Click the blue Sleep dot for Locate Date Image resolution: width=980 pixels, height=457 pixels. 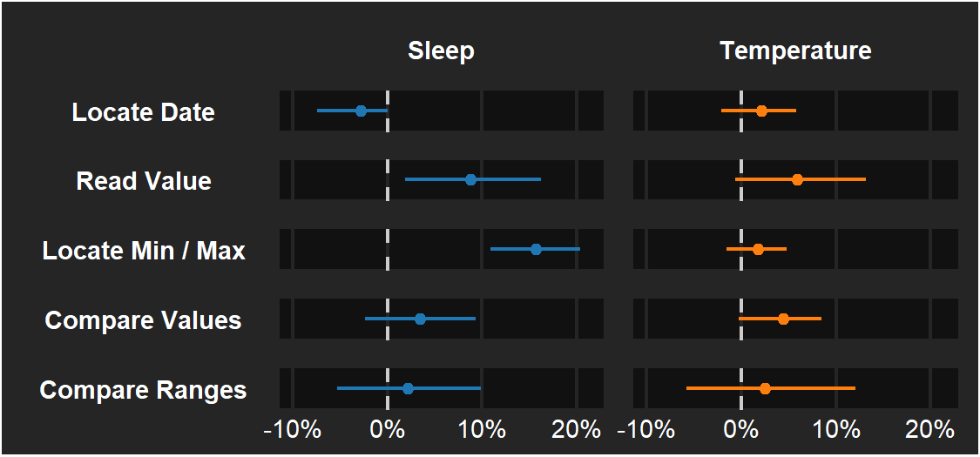361,111
